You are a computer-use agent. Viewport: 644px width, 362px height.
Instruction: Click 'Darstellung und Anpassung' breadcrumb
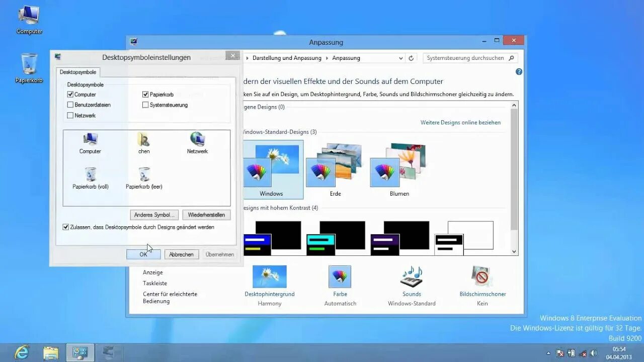coord(287,58)
